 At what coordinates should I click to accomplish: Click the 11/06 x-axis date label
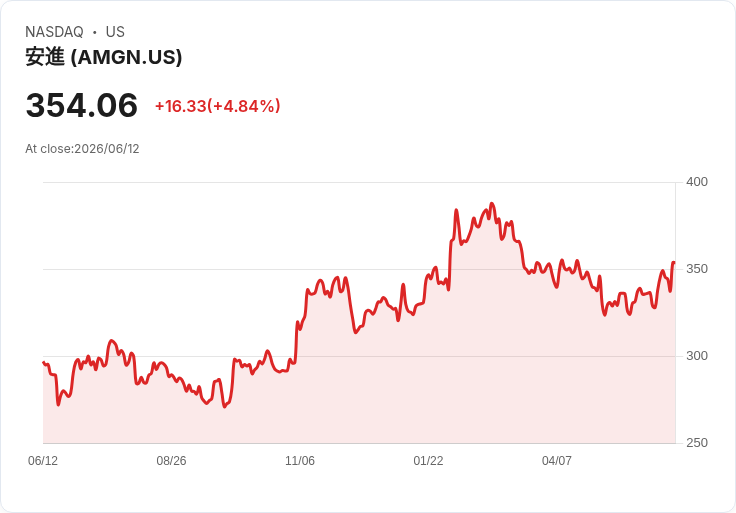point(300,461)
